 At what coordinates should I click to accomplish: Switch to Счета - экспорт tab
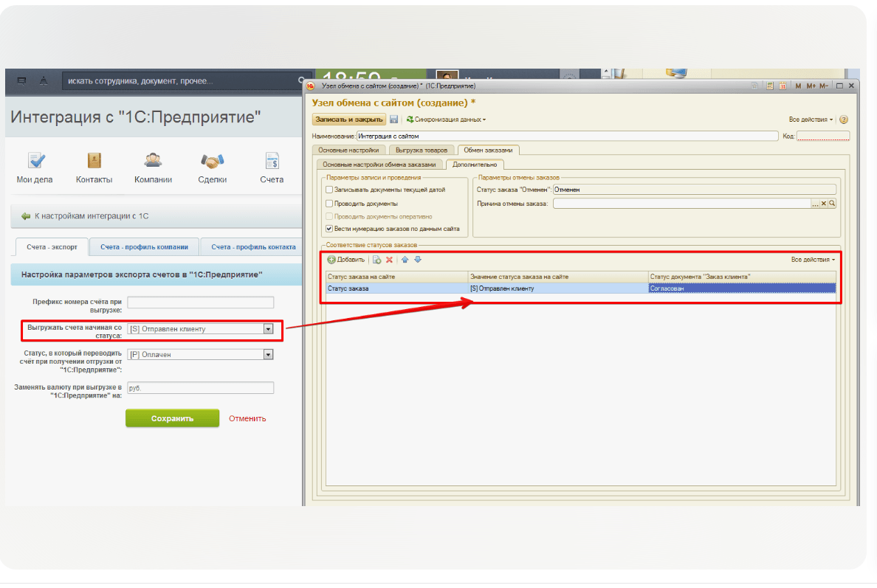52,247
